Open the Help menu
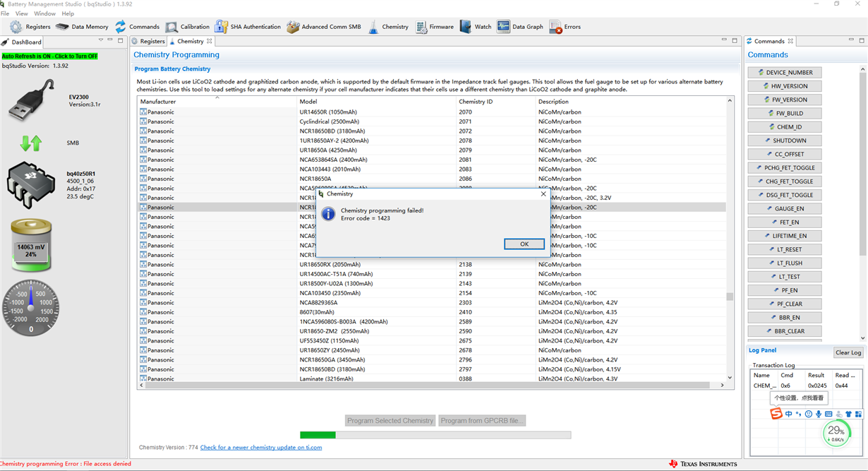The height and width of the screenshot is (471, 868). [68, 13]
